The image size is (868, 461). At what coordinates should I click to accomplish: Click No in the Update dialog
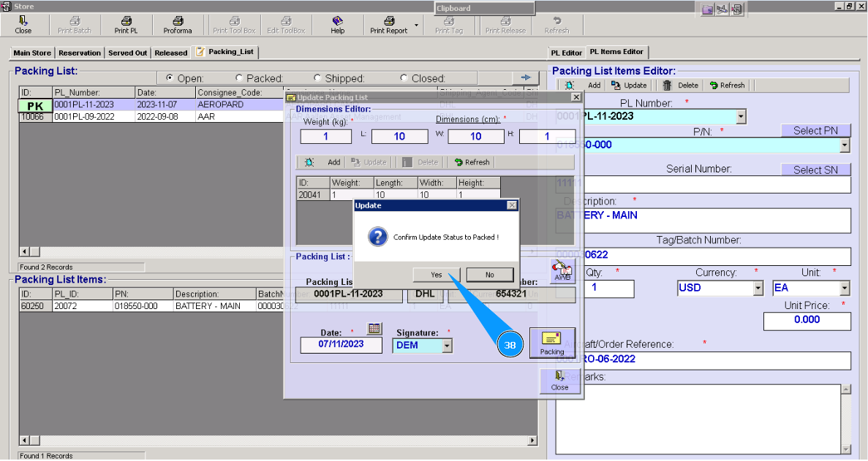pos(490,275)
